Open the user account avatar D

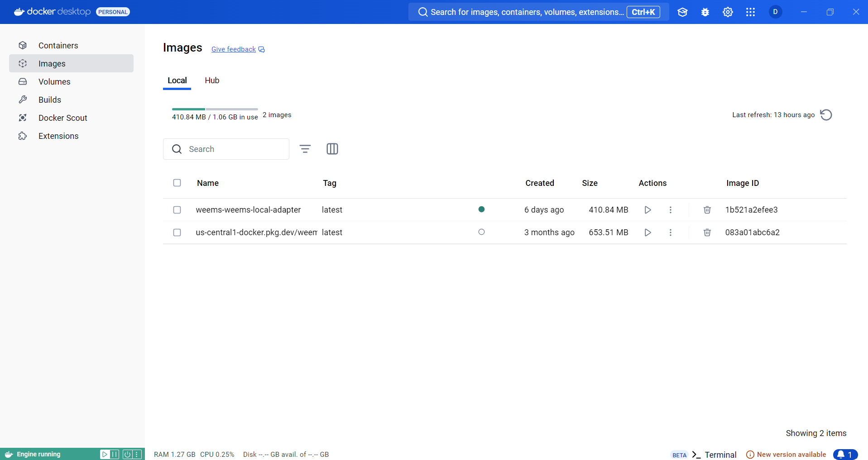point(776,12)
